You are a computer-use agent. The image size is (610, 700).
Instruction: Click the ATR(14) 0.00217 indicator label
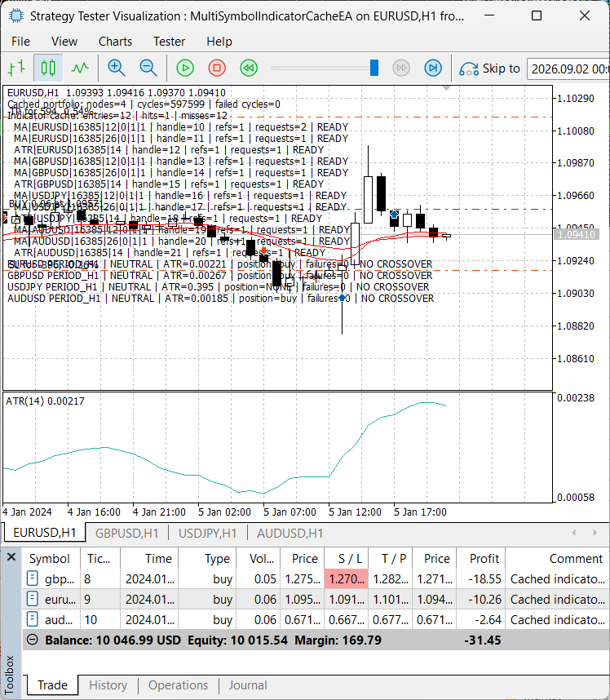point(45,401)
